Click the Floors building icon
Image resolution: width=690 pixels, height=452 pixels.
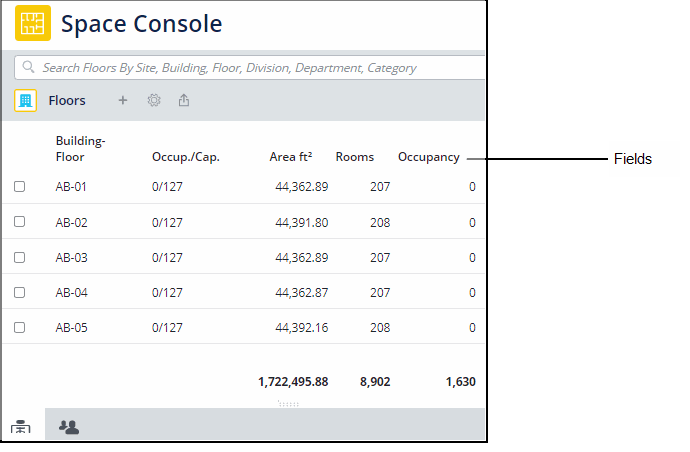[26, 100]
